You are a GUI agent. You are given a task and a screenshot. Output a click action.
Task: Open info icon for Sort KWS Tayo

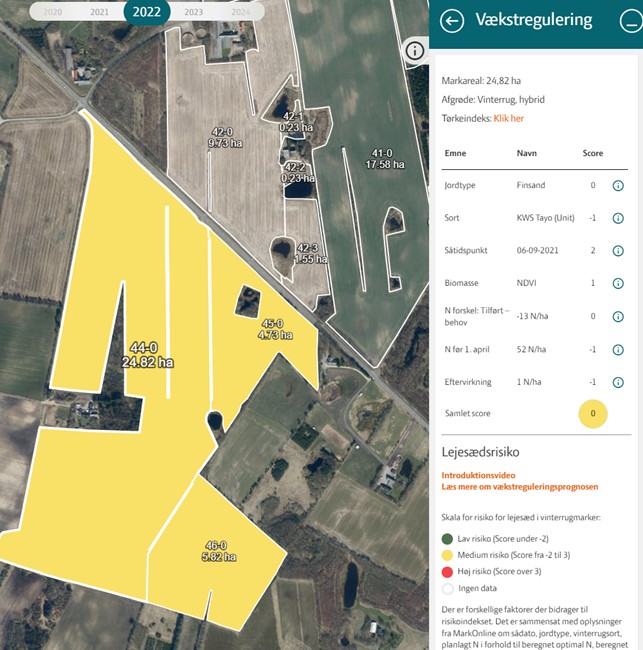(618, 218)
